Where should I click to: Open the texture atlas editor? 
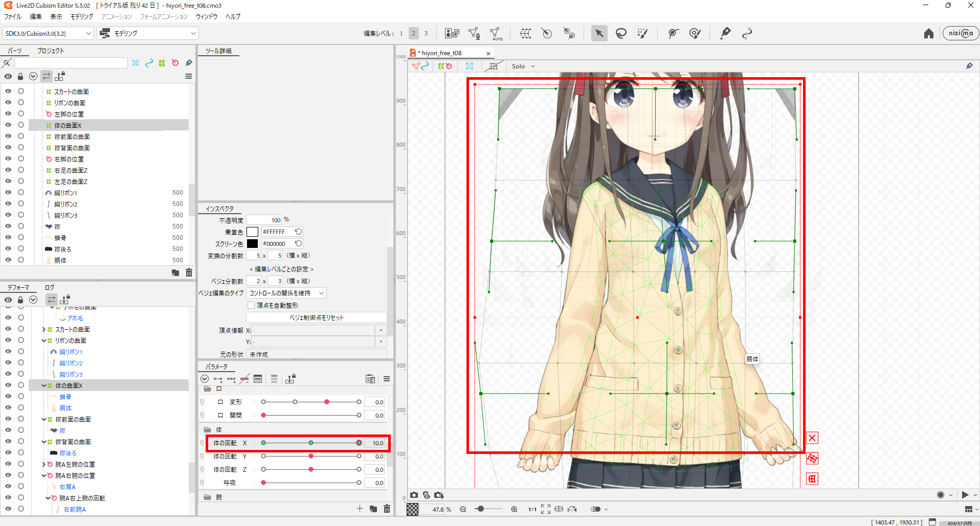[452, 33]
